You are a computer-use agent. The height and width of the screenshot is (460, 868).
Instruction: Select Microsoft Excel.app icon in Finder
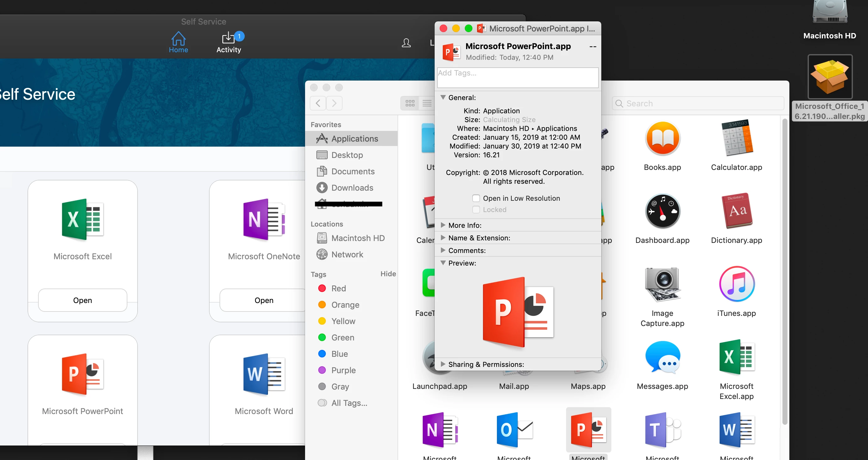pos(737,357)
